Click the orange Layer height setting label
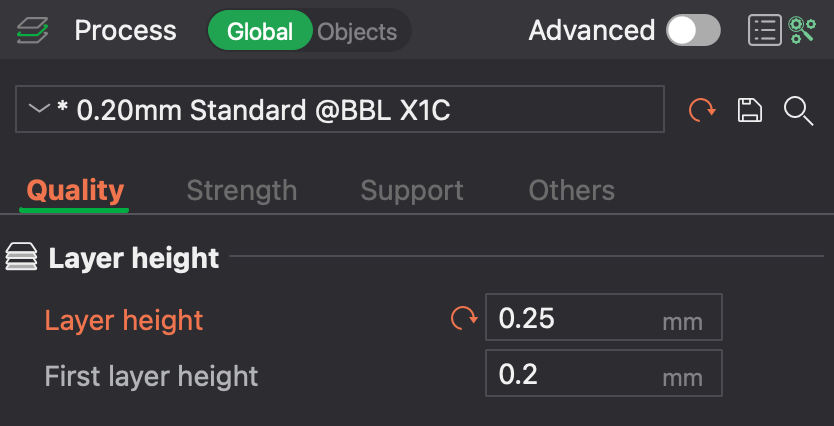 pyautogui.click(x=124, y=320)
